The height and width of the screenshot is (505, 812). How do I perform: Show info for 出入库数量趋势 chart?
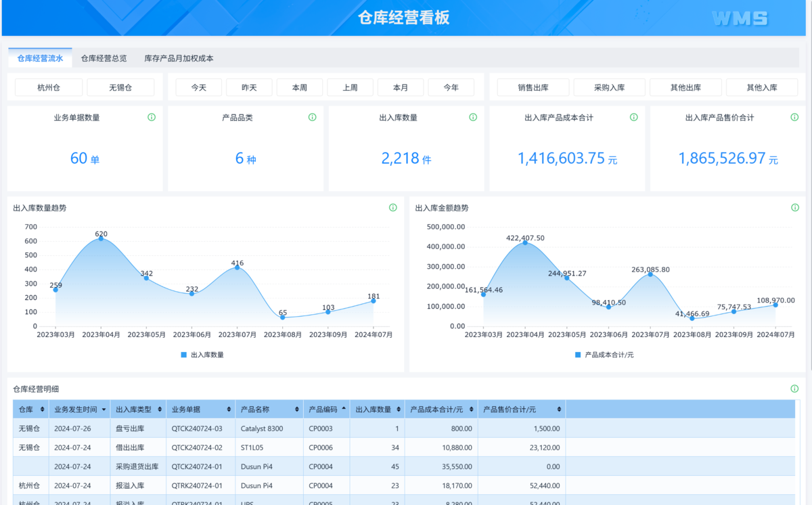coord(393,208)
